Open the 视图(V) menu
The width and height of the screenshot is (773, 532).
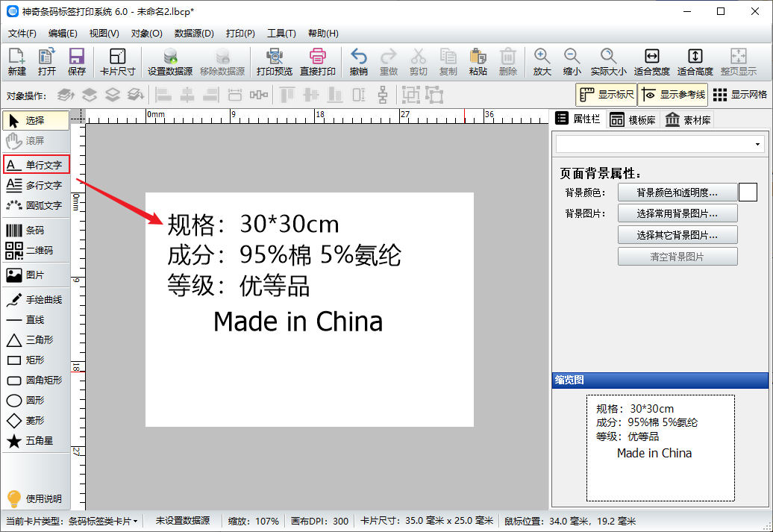(104, 34)
